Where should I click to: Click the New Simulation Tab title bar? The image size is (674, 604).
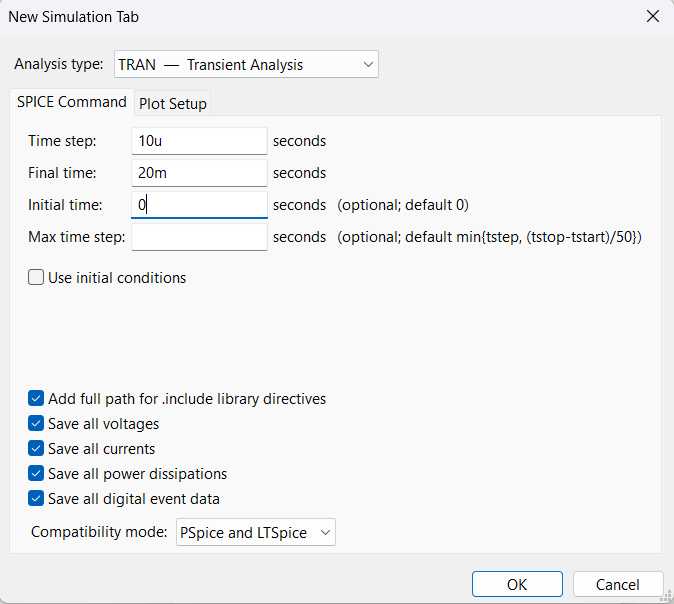click(300, 17)
